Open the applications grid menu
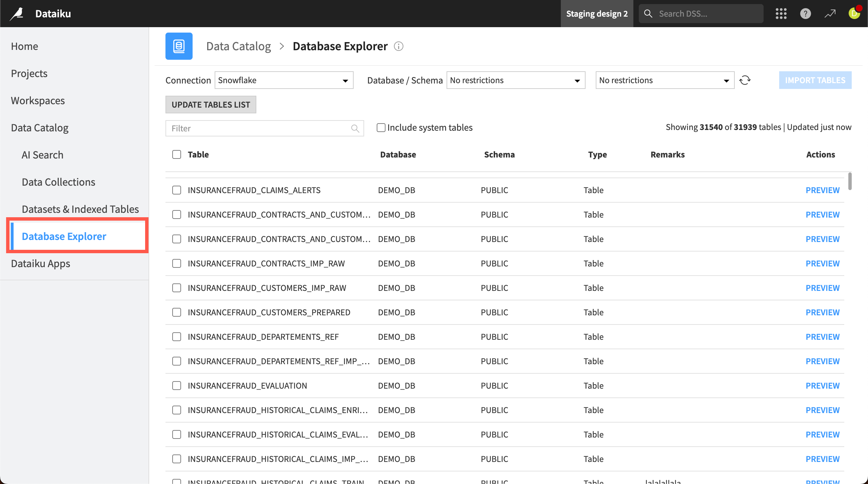868x484 pixels. click(x=781, y=14)
